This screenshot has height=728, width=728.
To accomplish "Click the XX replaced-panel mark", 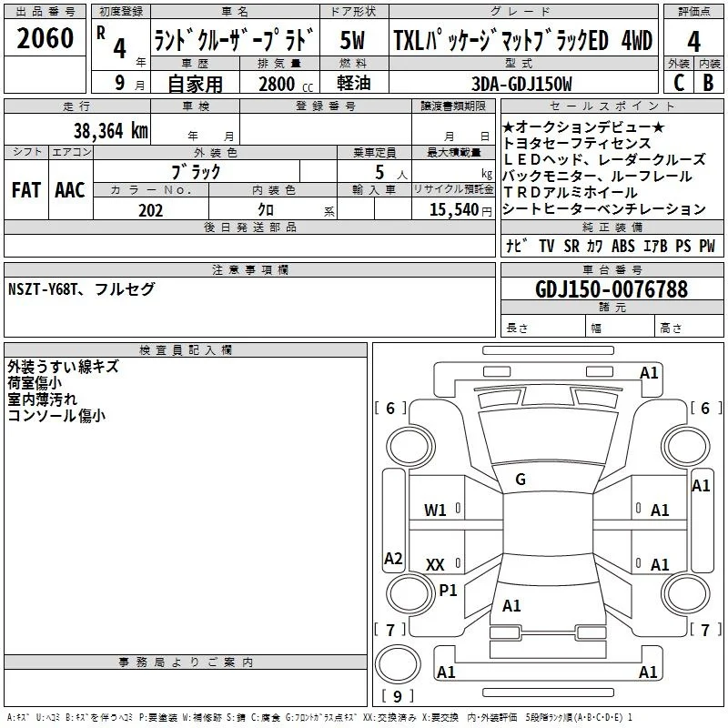I will pos(435,565).
